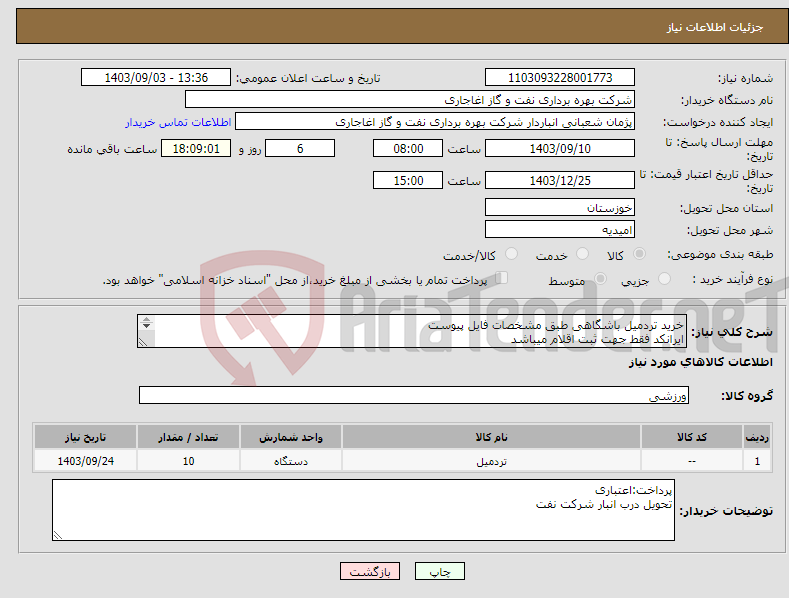Click the response deadline time 08:00

click(x=408, y=148)
